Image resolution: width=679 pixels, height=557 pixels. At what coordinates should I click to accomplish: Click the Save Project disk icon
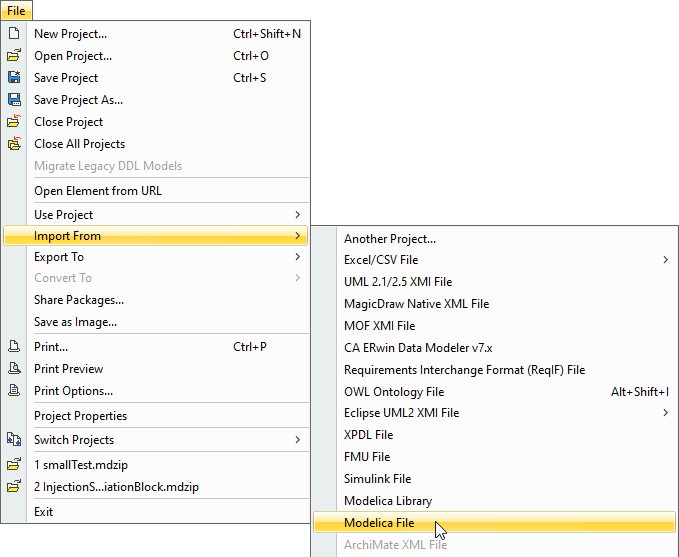point(14,78)
